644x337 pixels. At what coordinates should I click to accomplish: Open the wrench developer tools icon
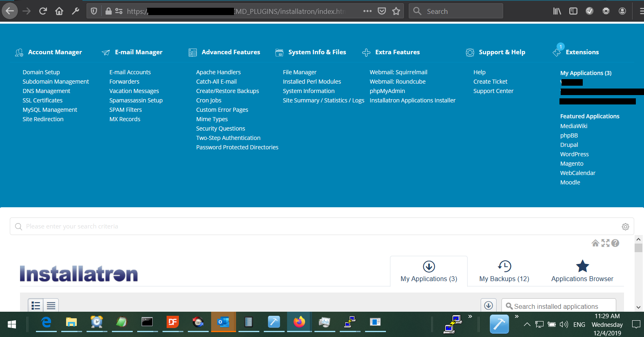click(76, 11)
